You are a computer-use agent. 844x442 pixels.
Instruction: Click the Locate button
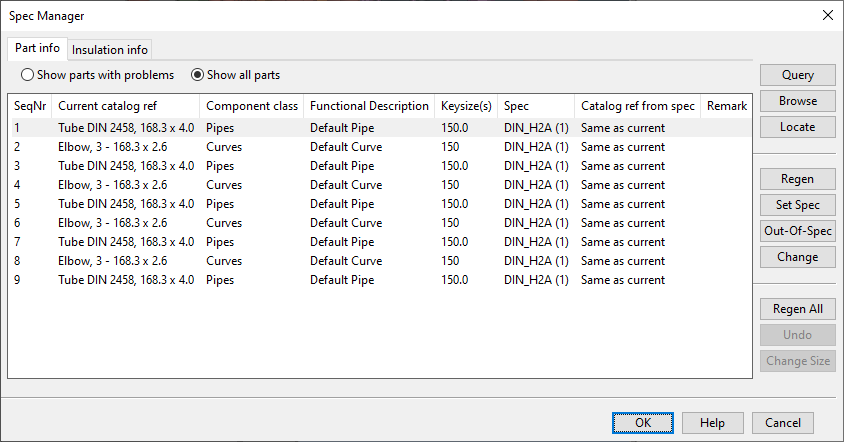[797, 127]
